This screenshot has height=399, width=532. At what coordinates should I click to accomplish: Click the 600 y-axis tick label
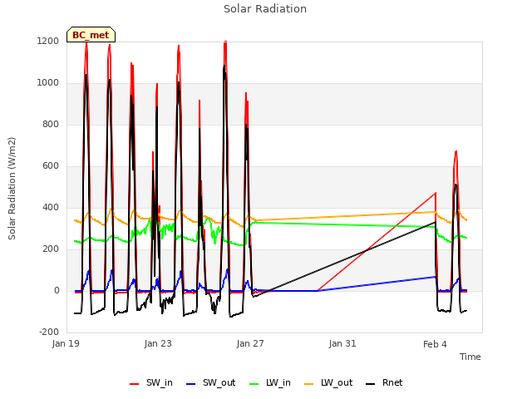(x=51, y=166)
